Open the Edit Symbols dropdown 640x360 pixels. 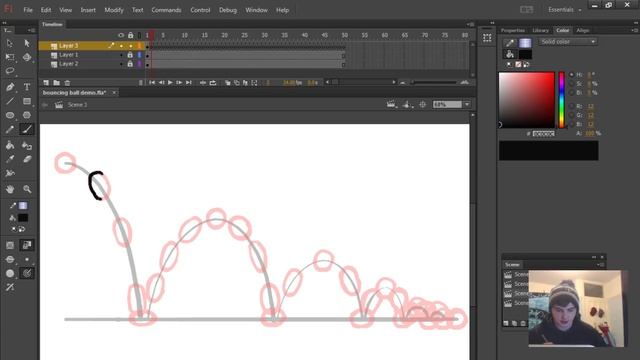(407, 104)
